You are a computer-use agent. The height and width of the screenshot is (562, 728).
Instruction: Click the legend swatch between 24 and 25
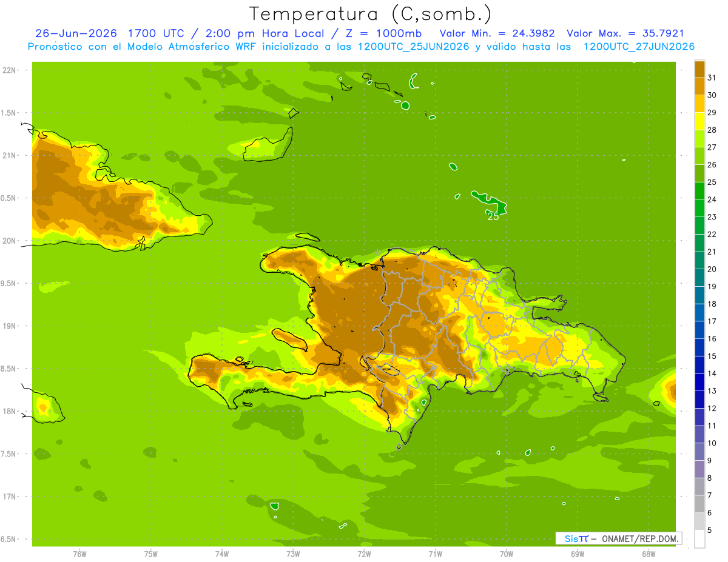click(x=699, y=190)
